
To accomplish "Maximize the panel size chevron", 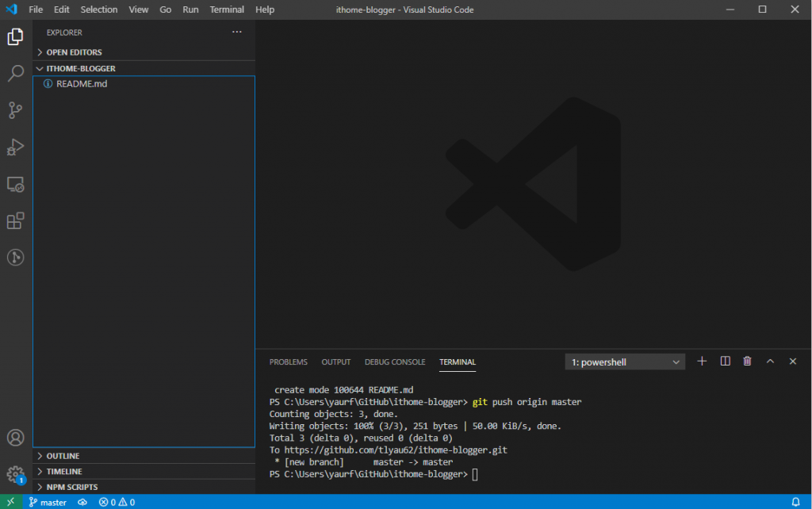I will pos(770,362).
